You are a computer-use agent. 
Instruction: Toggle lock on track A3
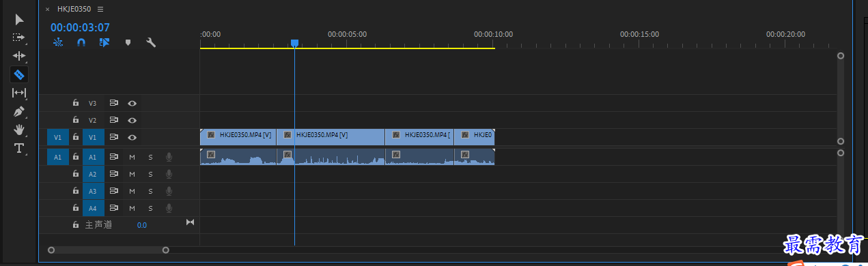pyautogui.click(x=76, y=191)
